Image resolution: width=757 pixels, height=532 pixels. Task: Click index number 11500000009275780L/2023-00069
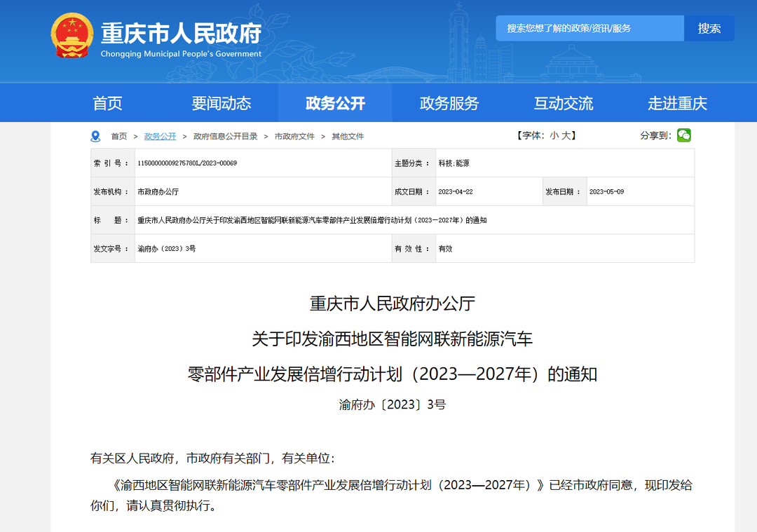point(187,163)
